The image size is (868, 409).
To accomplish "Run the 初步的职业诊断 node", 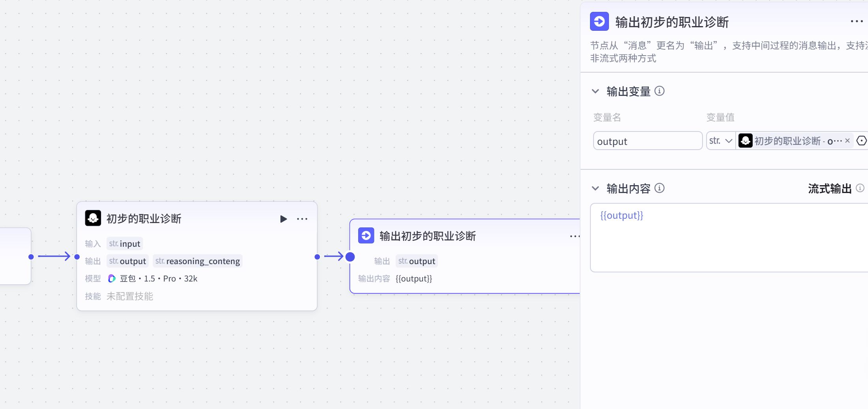I will pos(283,219).
